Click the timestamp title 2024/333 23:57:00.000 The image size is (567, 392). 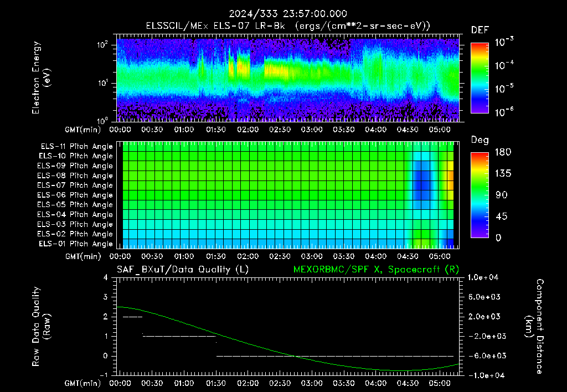(288, 14)
